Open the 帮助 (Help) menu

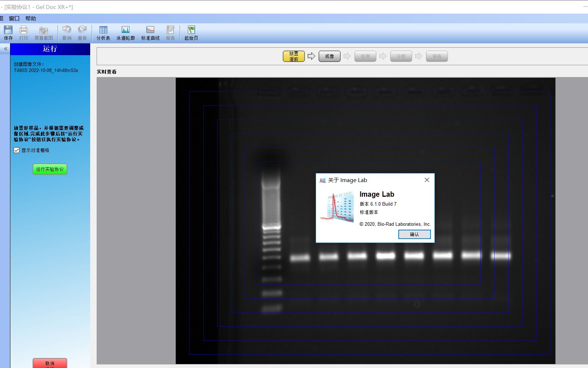31,18
